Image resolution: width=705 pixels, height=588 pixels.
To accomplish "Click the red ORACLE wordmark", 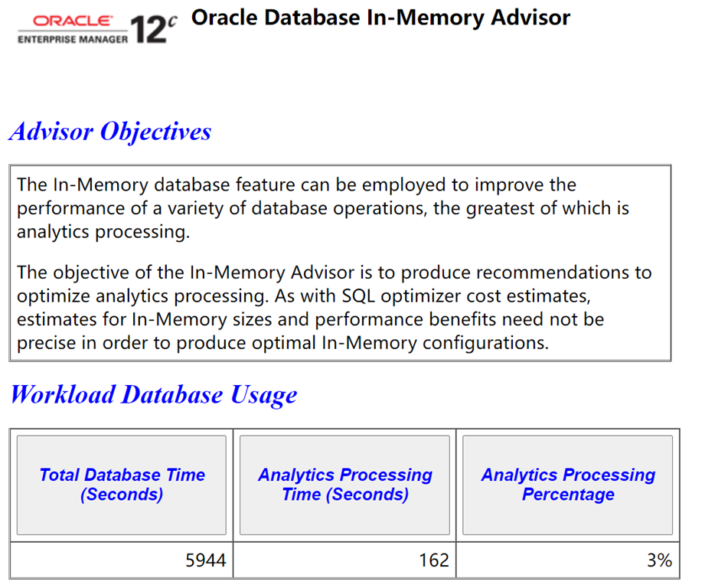I will point(73,21).
